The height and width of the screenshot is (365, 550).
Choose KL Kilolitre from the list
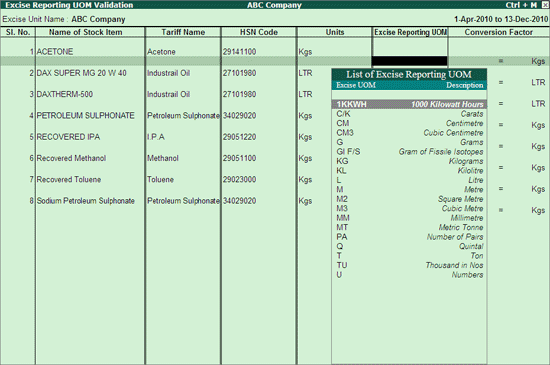tap(409, 170)
